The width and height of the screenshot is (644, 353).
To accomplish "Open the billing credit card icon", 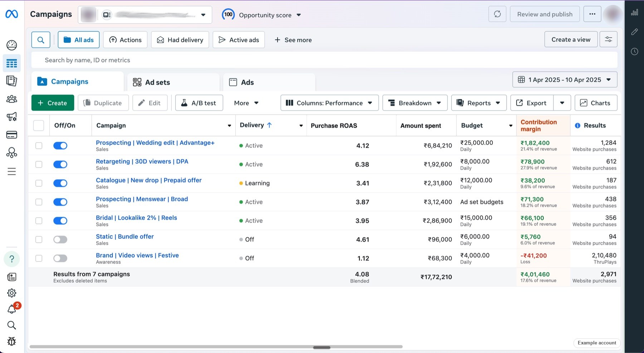I will tap(11, 135).
